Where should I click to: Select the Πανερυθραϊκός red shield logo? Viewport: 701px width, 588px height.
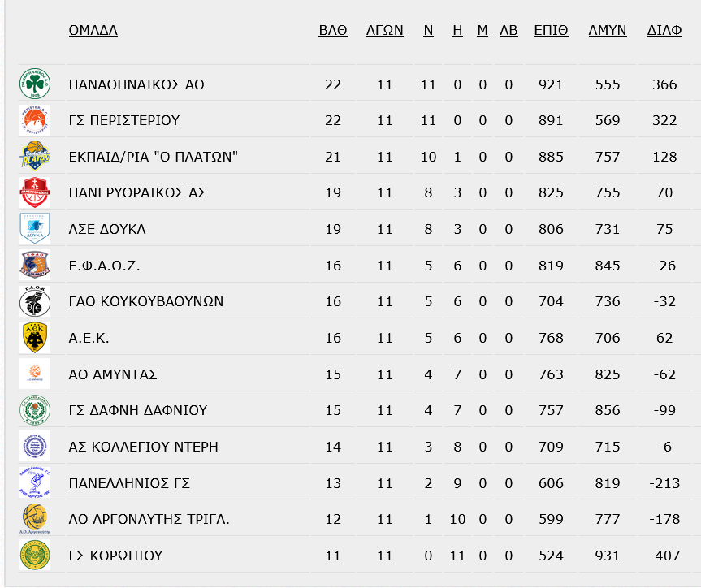coord(35,192)
